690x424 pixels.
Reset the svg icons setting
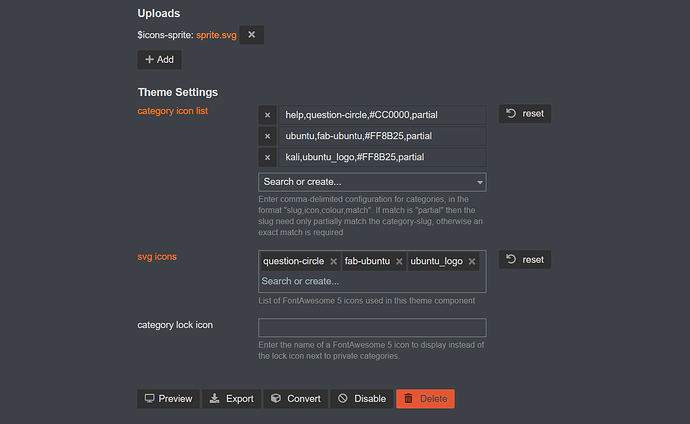(525, 260)
